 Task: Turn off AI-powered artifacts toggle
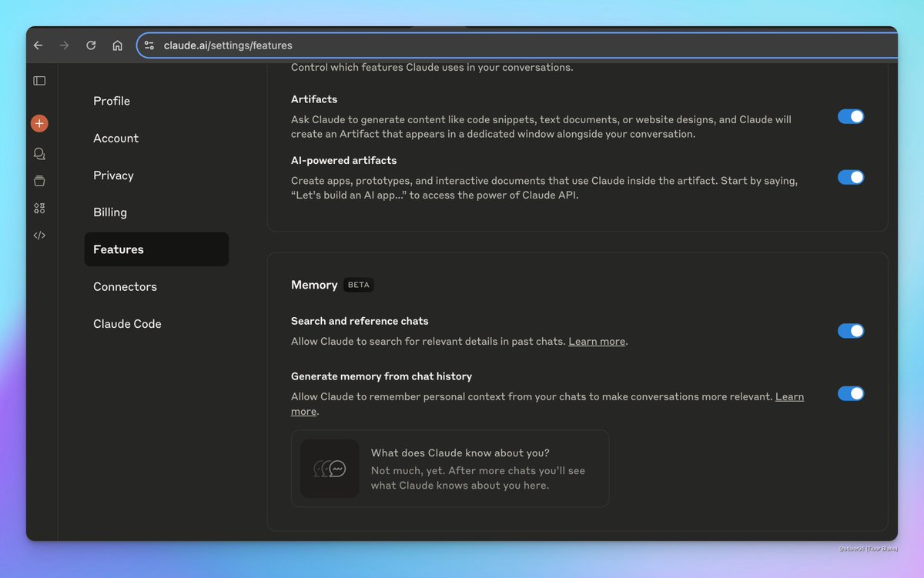[x=851, y=177]
